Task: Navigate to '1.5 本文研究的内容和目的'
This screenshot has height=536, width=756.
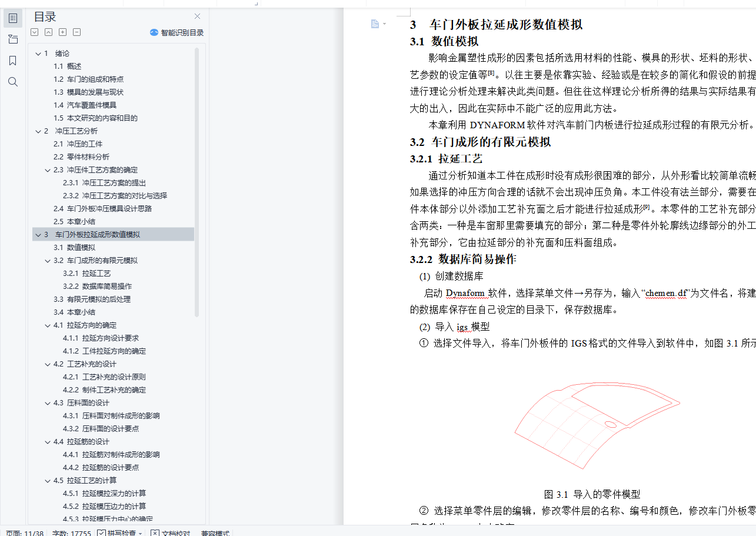Action: 95,118
